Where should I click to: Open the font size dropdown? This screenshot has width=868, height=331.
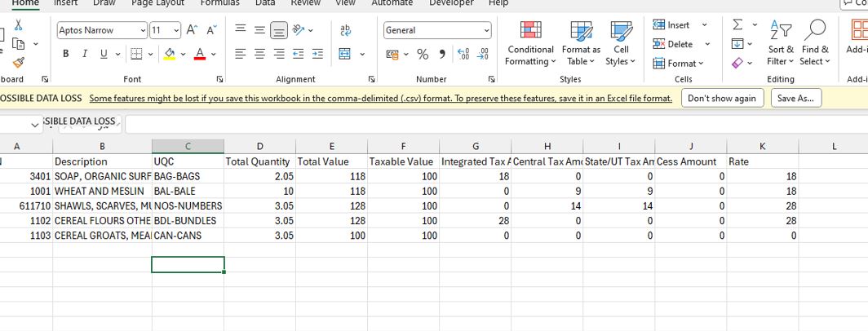pyautogui.click(x=176, y=30)
